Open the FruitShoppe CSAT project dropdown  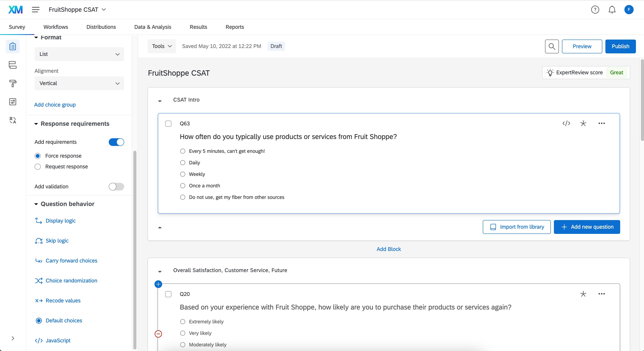(x=77, y=9)
